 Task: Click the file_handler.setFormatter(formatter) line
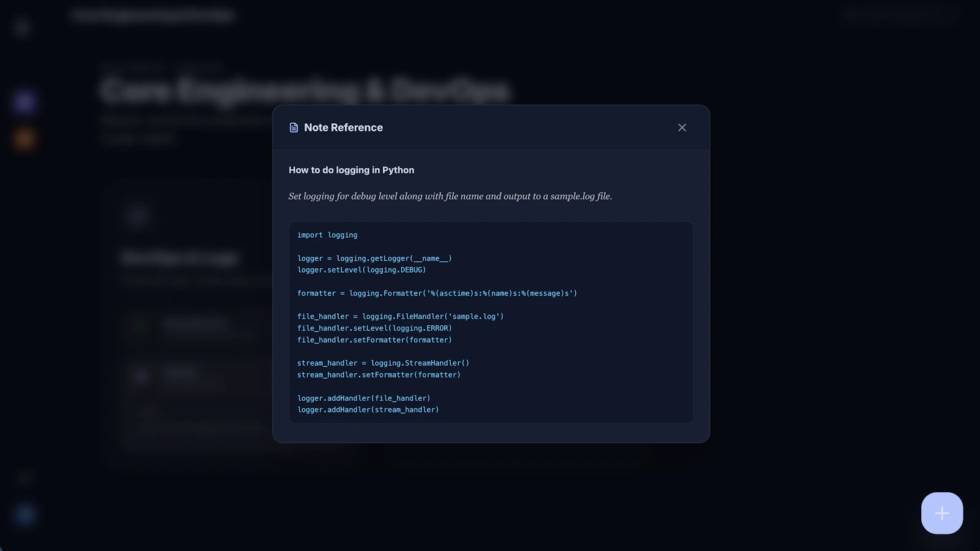(x=374, y=340)
